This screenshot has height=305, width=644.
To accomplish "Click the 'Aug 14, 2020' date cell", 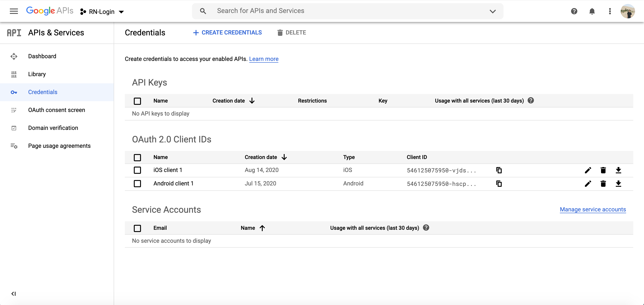I will tap(262, 170).
